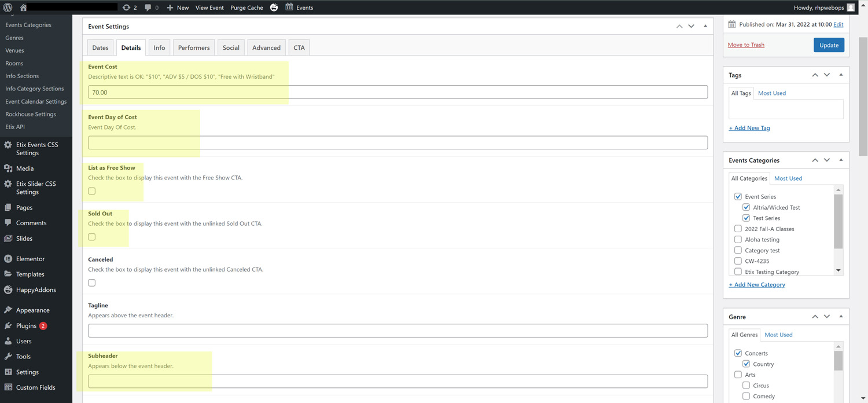Open Elementor from the sidebar
Screen dimensions: 868x403
pyautogui.click(x=30, y=259)
